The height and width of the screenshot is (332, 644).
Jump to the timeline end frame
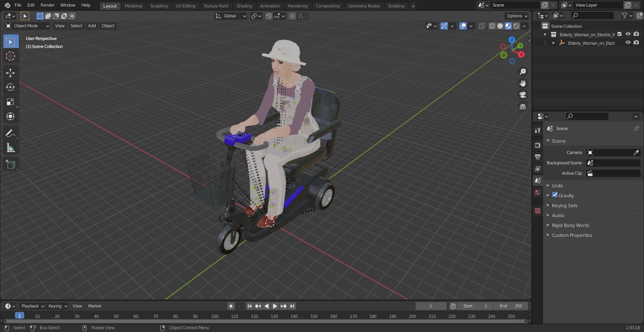point(292,306)
